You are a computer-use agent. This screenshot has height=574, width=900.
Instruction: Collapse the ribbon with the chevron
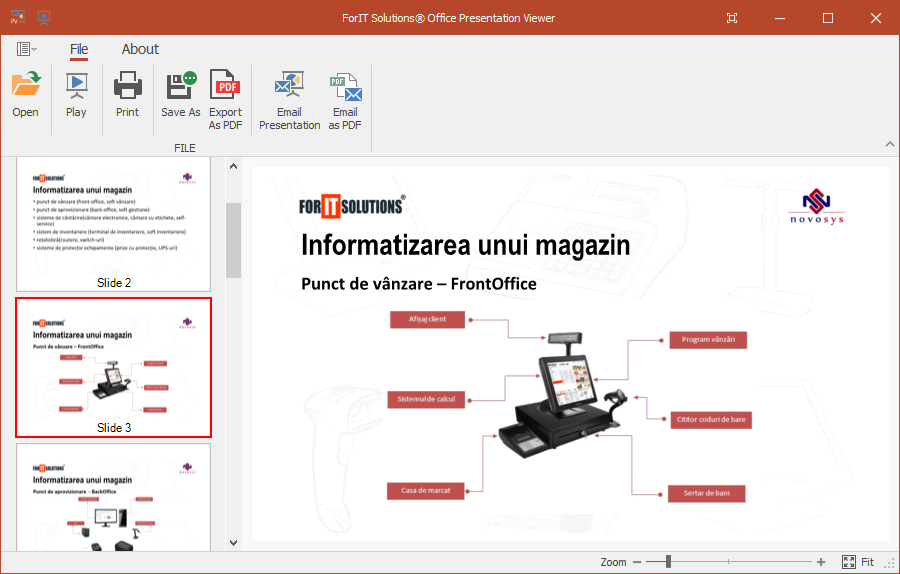pyautogui.click(x=889, y=144)
